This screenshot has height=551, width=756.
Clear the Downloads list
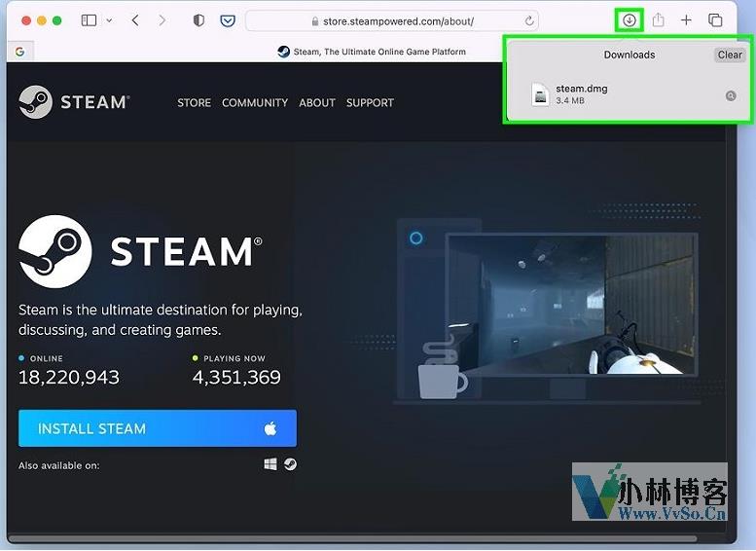click(x=730, y=55)
